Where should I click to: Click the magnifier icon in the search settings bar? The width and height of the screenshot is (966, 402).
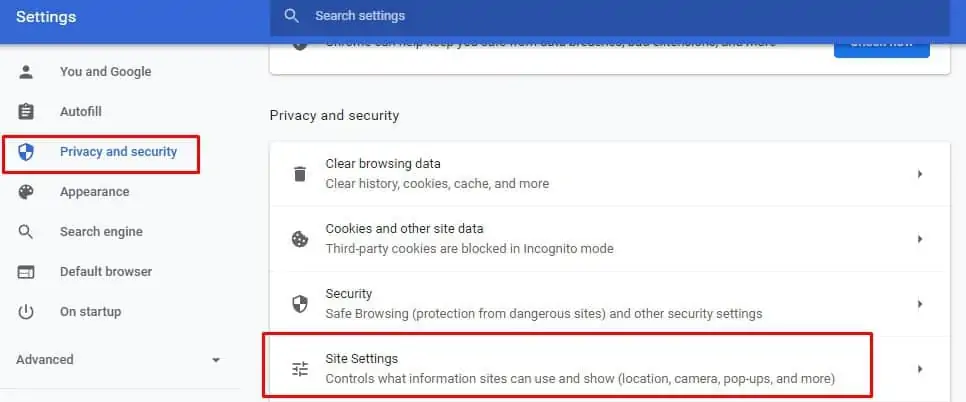pyautogui.click(x=292, y=16)
